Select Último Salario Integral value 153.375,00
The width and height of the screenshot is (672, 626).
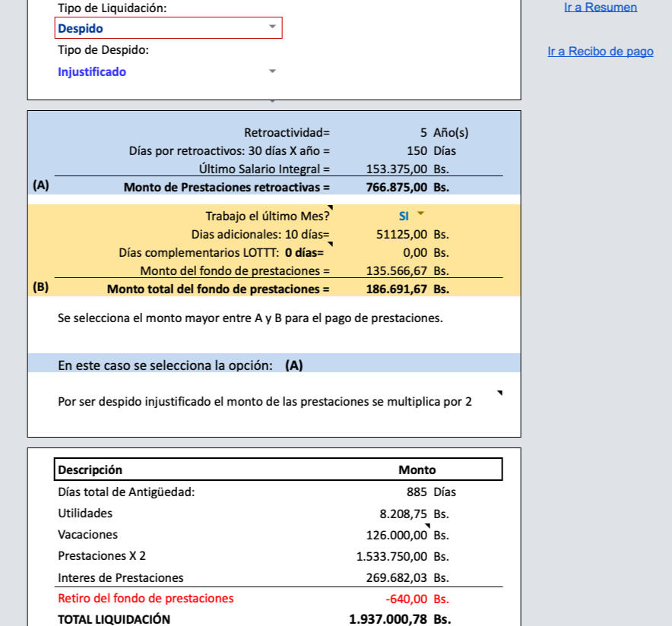click(x=397, y=169)
